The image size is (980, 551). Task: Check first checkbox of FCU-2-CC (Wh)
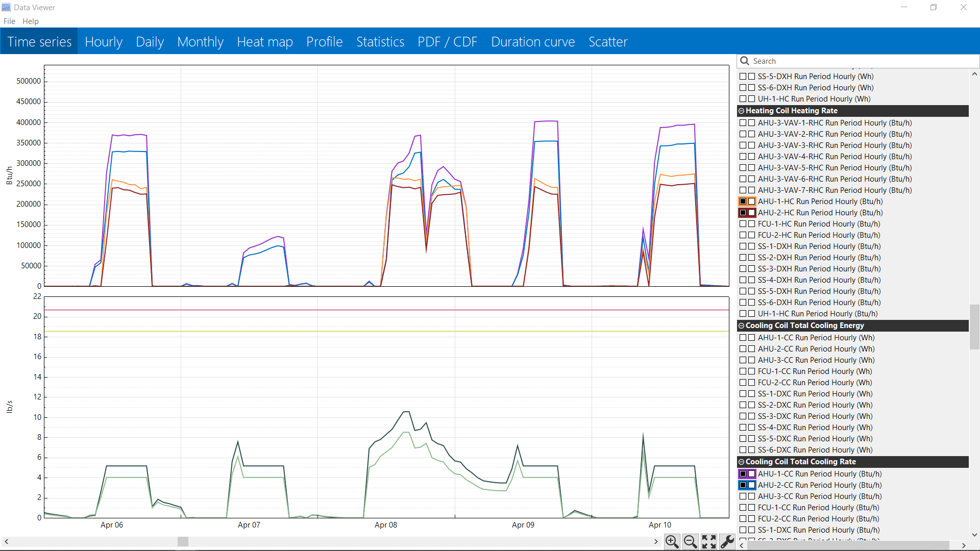click(743, 383)
